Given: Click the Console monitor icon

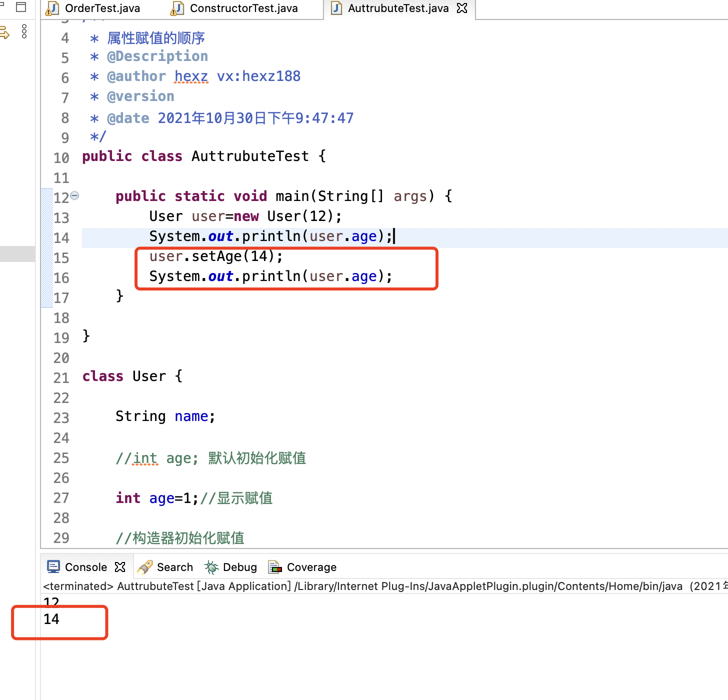Looking at the screenshot, I should [x=53, y=566].
